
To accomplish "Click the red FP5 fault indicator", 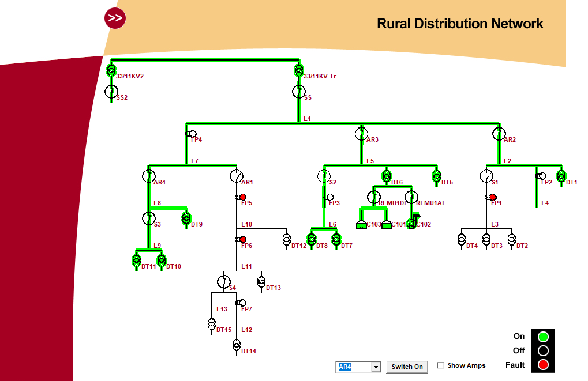I will [242, 197].
